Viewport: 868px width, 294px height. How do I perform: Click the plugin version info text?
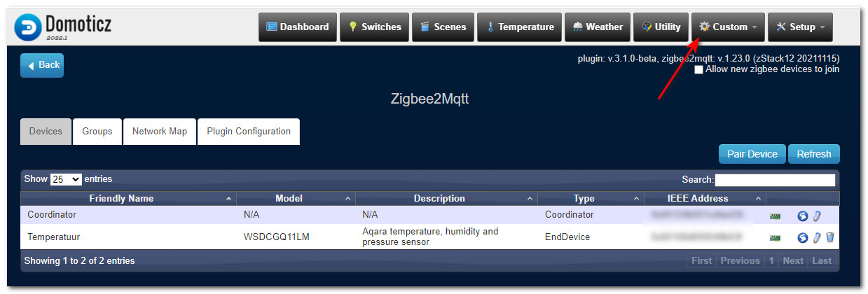pos(708,59)
